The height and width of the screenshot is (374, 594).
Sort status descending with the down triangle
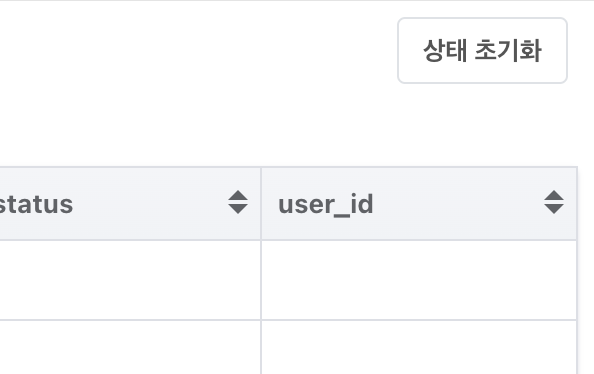[238, 209]
